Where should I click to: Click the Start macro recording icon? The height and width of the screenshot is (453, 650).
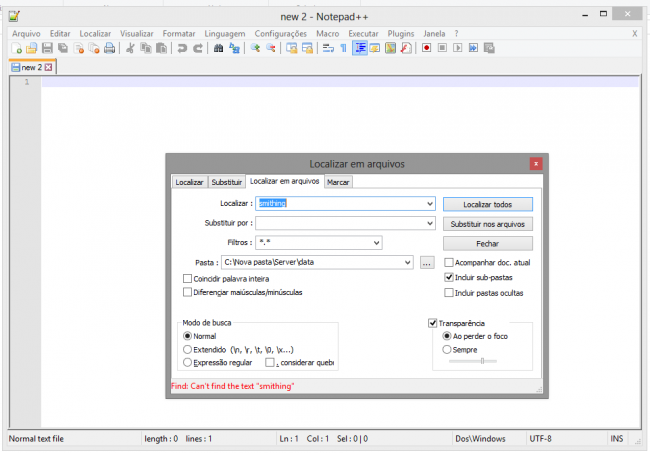426,48
